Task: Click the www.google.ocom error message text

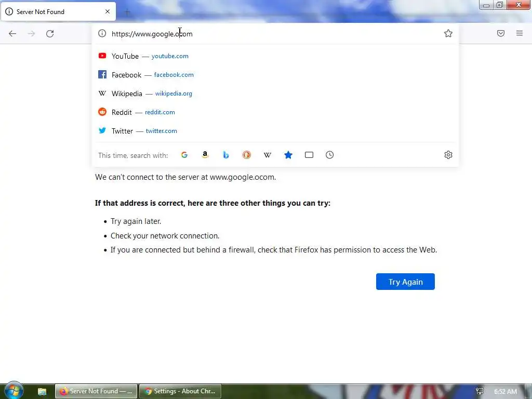Action: point(185,177)
